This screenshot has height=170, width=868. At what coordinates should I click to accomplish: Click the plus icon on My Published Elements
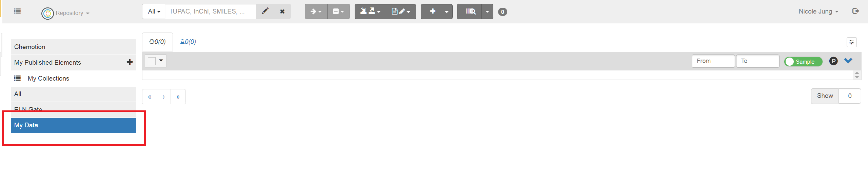coord(130,62)
